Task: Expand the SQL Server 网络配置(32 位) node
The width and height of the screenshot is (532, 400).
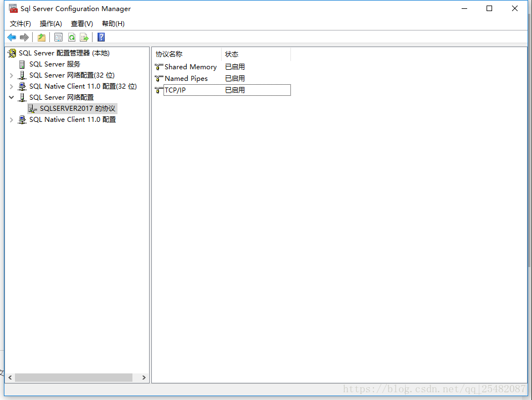Action: [x=11, y=75]
